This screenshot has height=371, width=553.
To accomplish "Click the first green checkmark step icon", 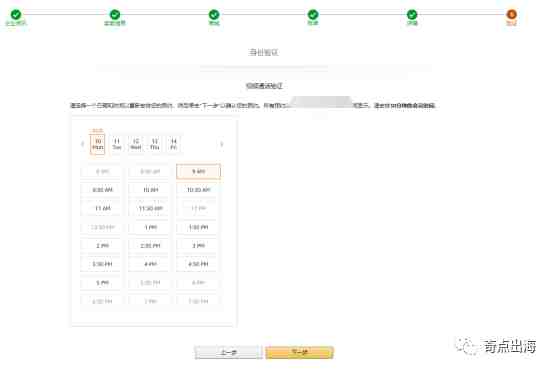I will click(x=16, y=14).
